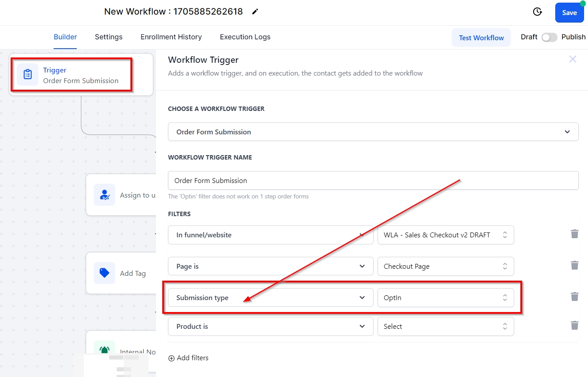Select the Add Tag icon
This screenshot has height=377, width=588.
pos(104,273)
